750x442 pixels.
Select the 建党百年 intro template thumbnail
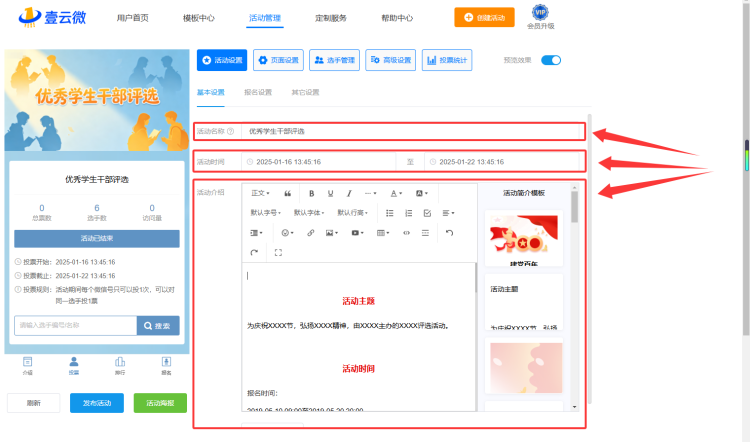click(x=524, y=238)
